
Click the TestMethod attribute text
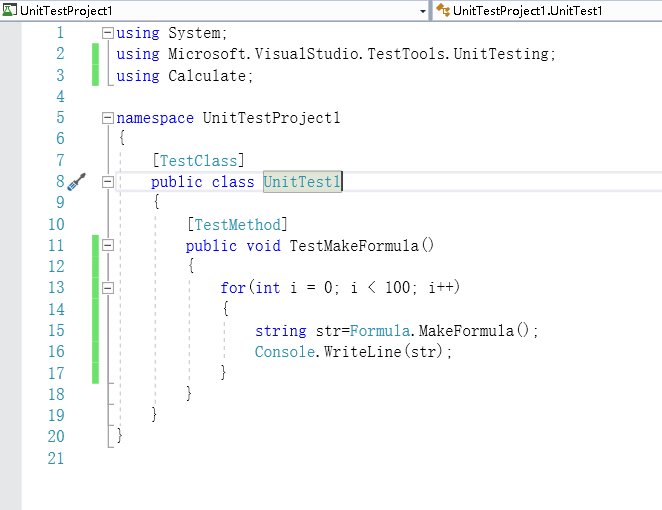[x=237, y=225]
